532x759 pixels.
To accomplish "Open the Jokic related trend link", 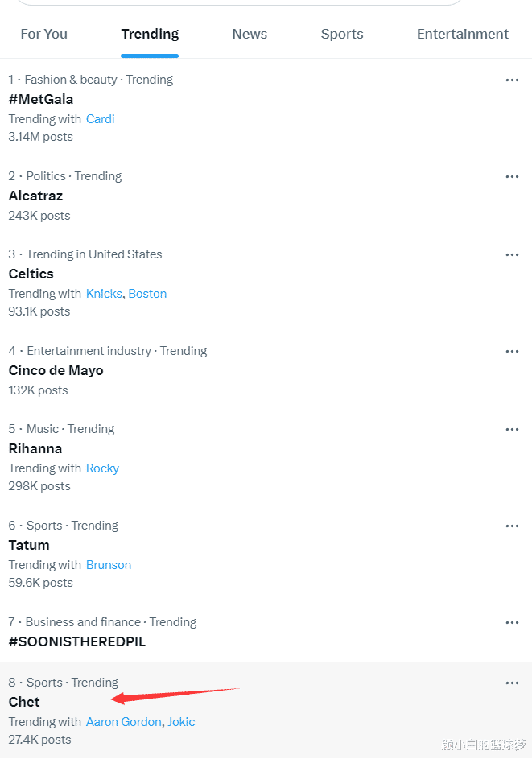I will [181, 722].
